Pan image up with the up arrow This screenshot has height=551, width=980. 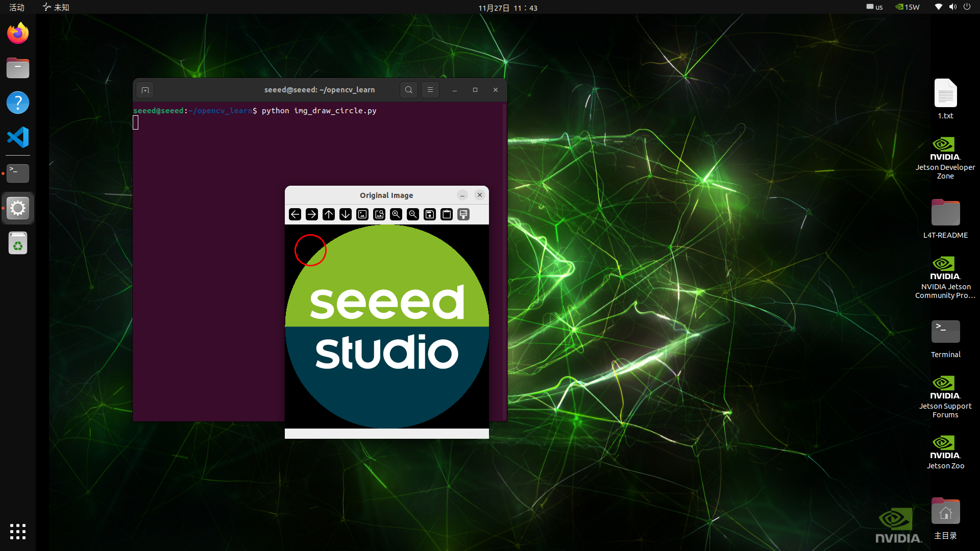click(x=329, y=214)
